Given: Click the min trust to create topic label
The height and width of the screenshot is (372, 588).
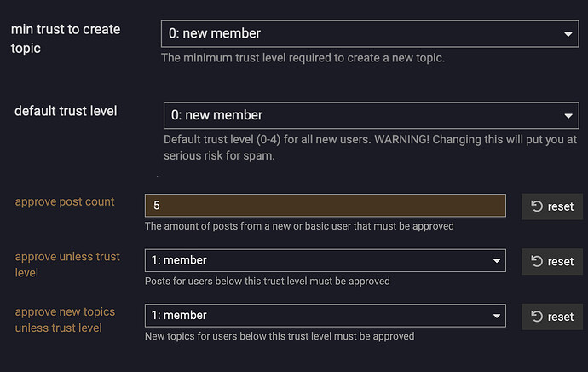Looking at the screenshot, I should tap(66, 38).
